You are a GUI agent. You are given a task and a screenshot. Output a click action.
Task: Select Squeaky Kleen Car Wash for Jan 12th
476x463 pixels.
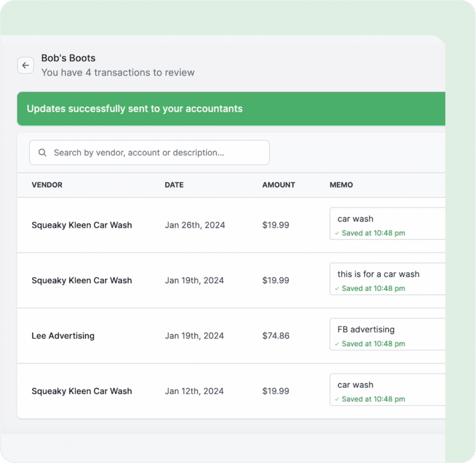tap(82, 391)
